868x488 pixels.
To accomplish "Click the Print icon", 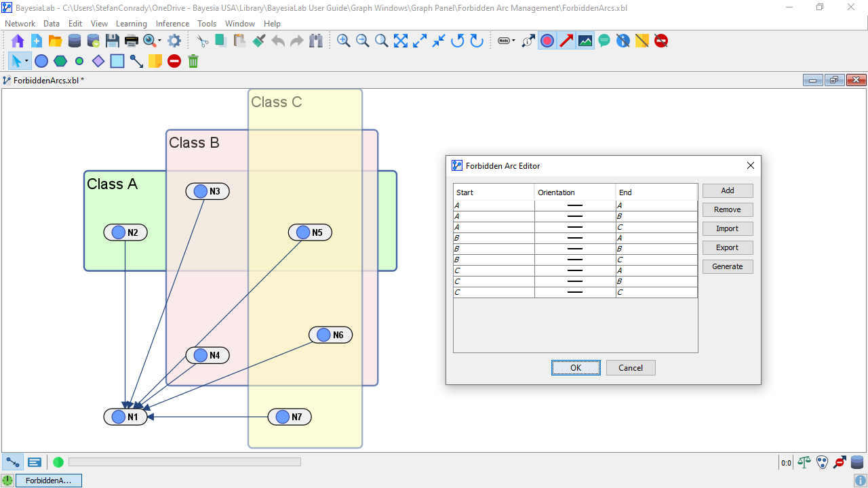I will tap(132, 41).
